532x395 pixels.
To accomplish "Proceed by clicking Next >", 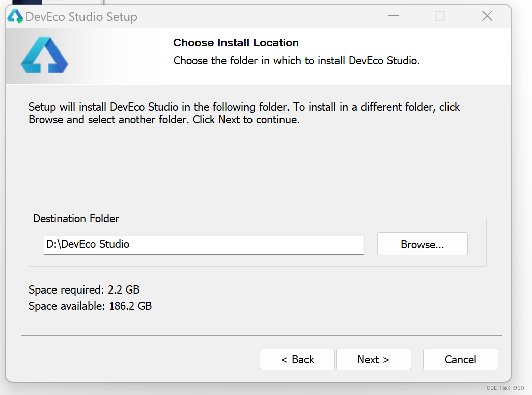I will [373, 359].
